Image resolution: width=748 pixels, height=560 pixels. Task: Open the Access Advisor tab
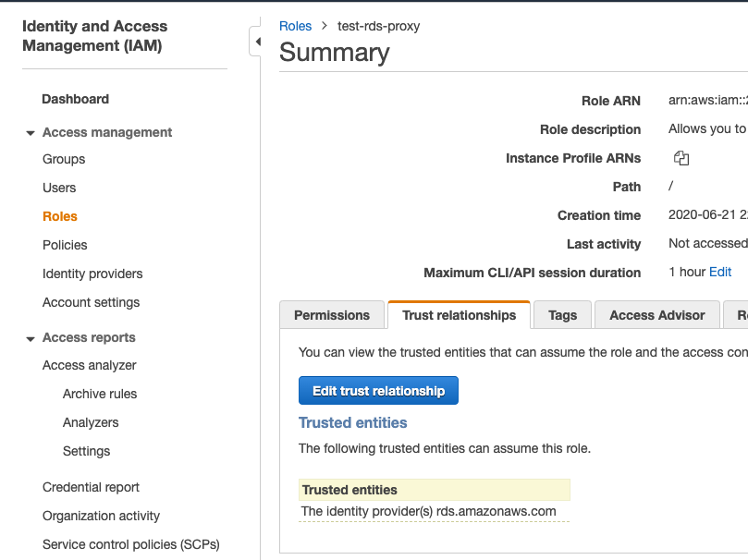click(x=656, y=315)
